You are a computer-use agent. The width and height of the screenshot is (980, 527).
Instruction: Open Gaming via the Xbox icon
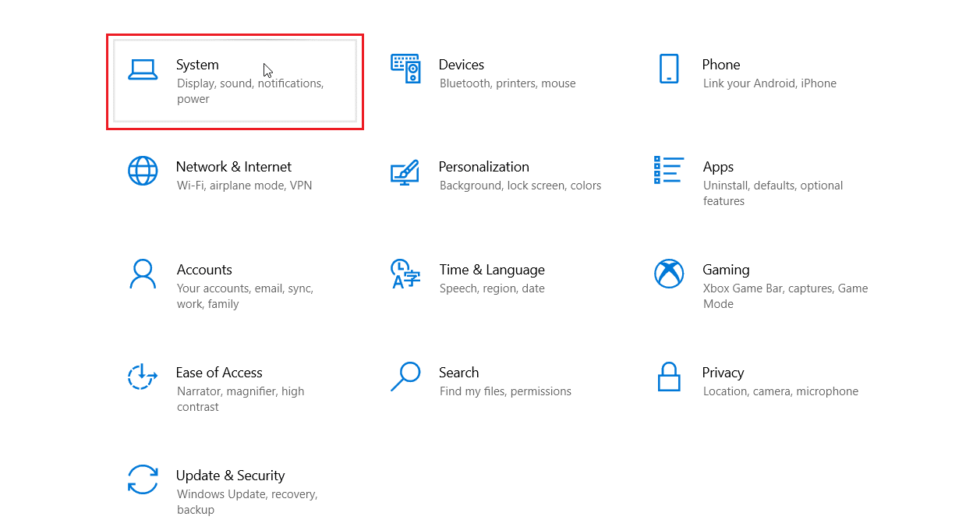(x=669, y=274)
